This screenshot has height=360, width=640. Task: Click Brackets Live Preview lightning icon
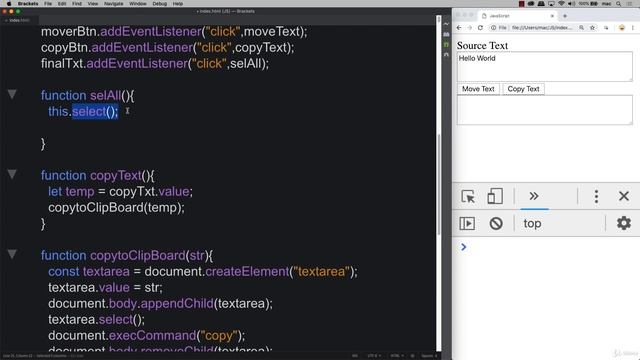447,24
